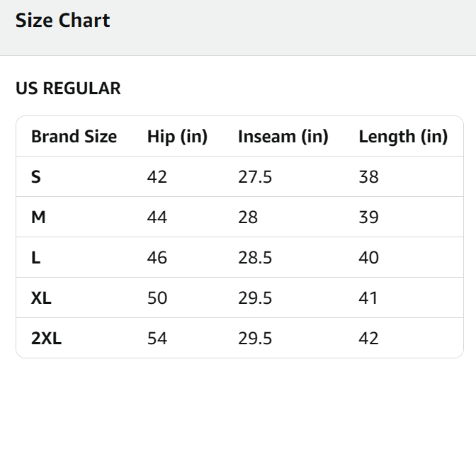Screen dimensions: 476x476
Task: Click the XL size row label
Action: 41,298
